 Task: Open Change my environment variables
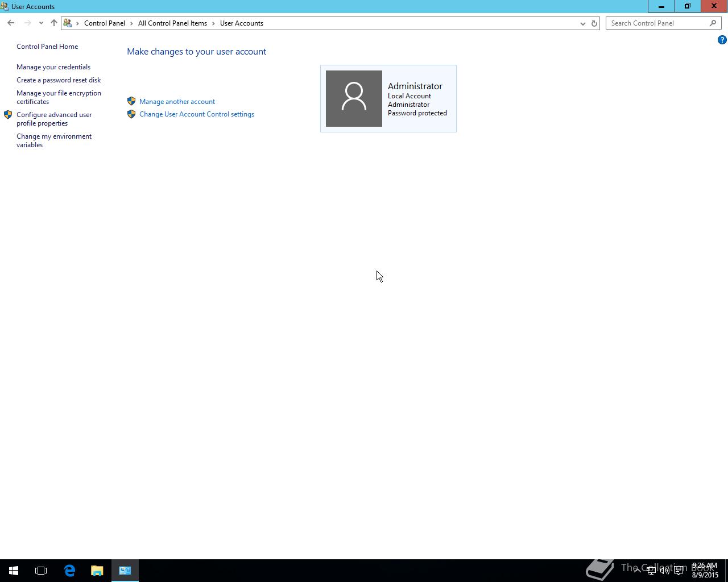pos(54,140)
